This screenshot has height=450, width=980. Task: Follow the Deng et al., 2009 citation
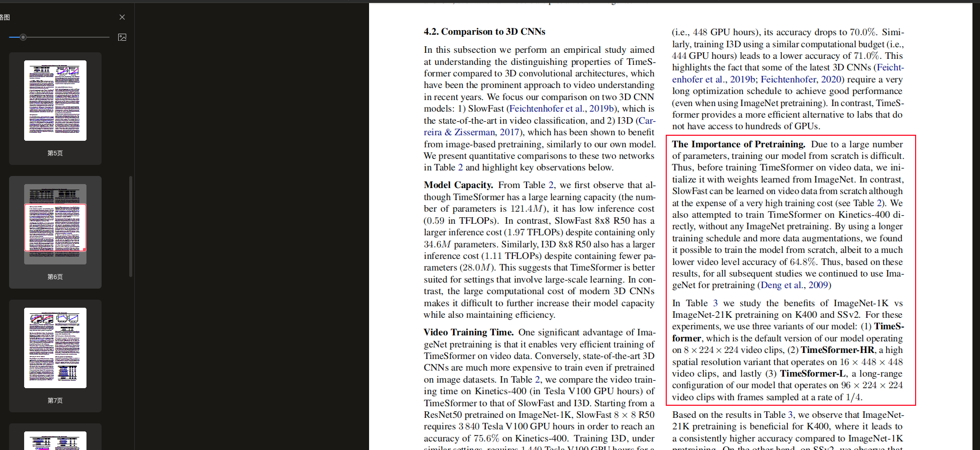click(x=794, y=285)
